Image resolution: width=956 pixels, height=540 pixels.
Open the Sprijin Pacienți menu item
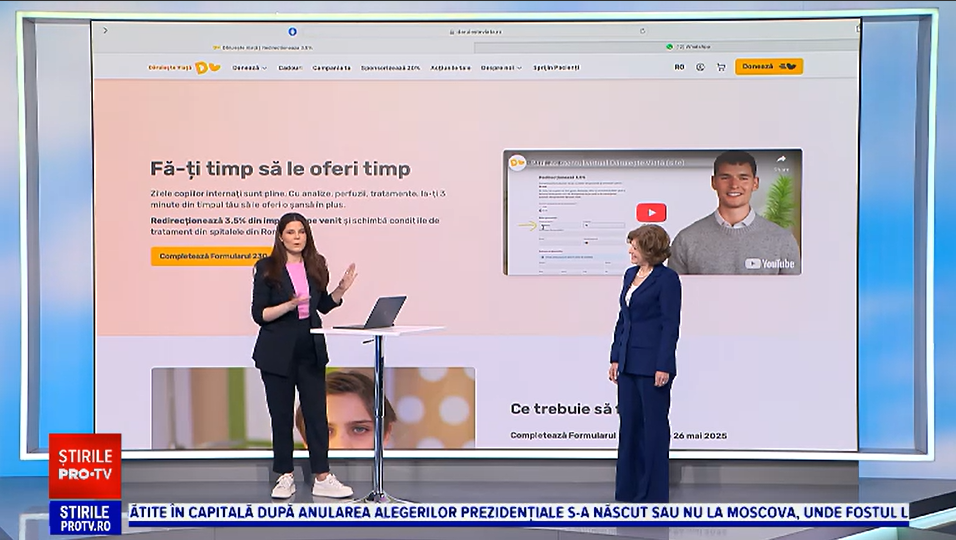click(x=556, y=68)
